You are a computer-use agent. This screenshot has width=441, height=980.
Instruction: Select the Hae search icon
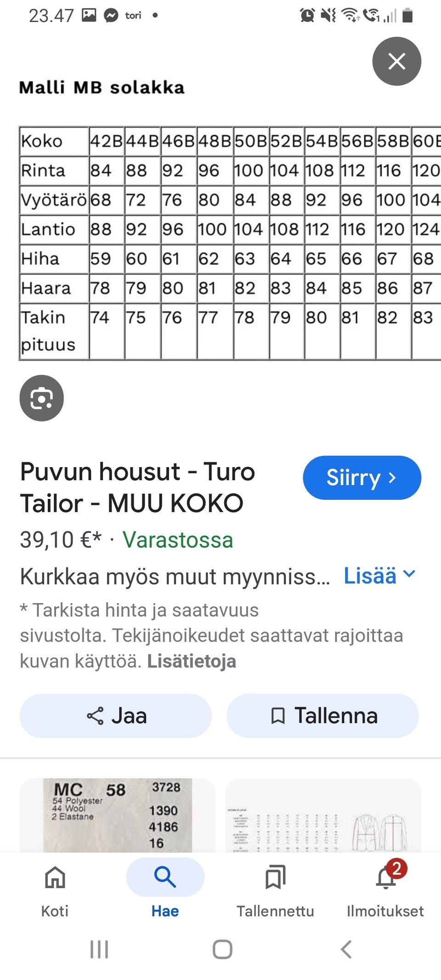pyautogui.click(x=165, y=877)
